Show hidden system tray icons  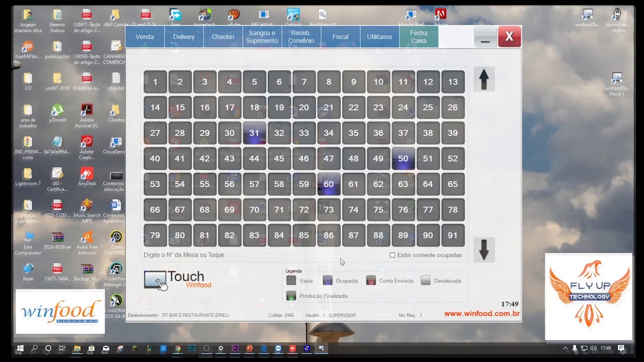tap(566, 348)
